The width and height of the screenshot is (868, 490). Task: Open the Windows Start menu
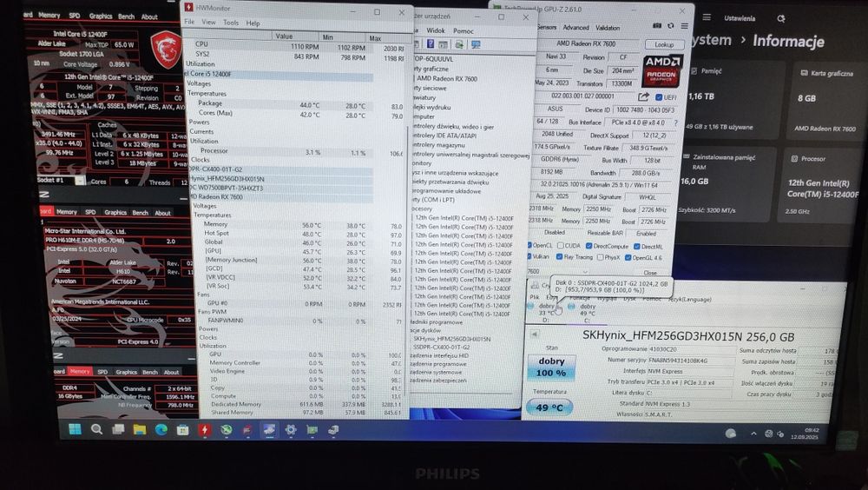pos(74,428)
